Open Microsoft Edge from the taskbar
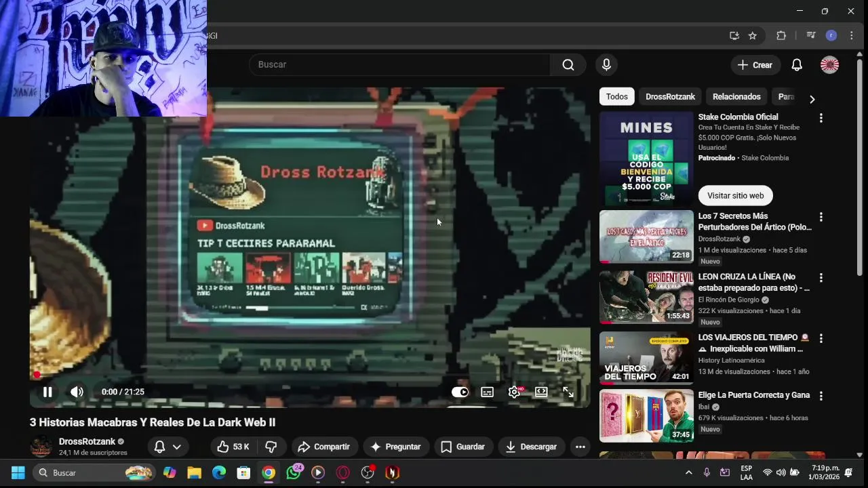868x488 pixels. click(219, 472)
